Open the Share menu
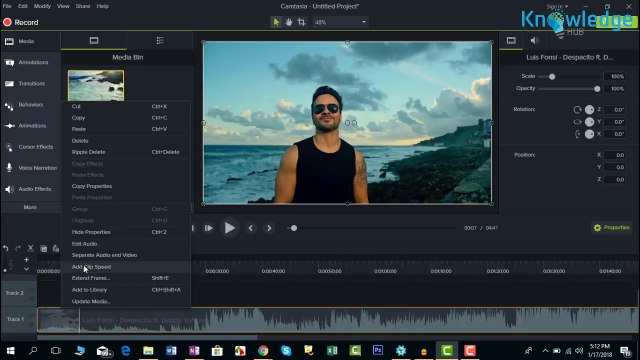640x360 pixels. [83, 6]
